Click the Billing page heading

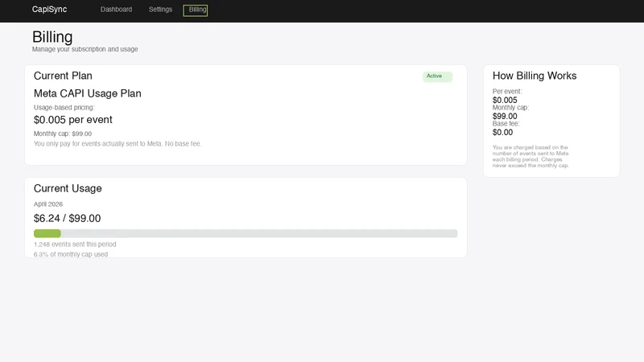tap(52, 37)
